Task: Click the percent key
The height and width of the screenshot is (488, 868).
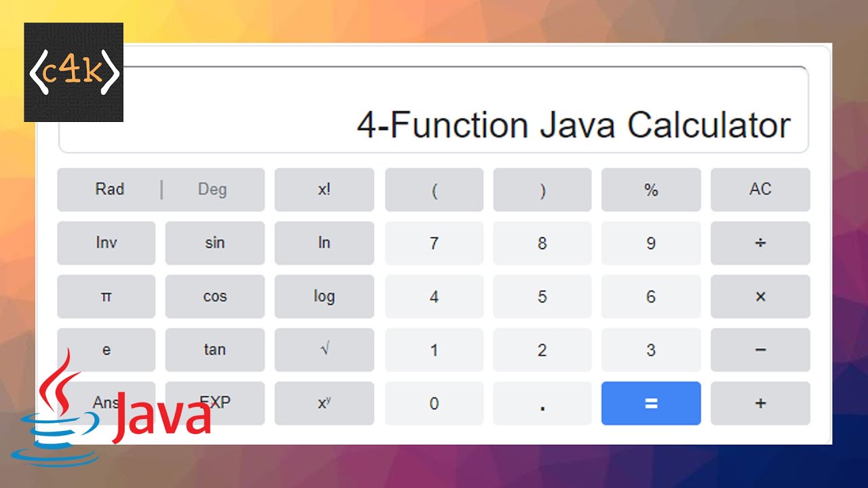Action: (651, 189)
